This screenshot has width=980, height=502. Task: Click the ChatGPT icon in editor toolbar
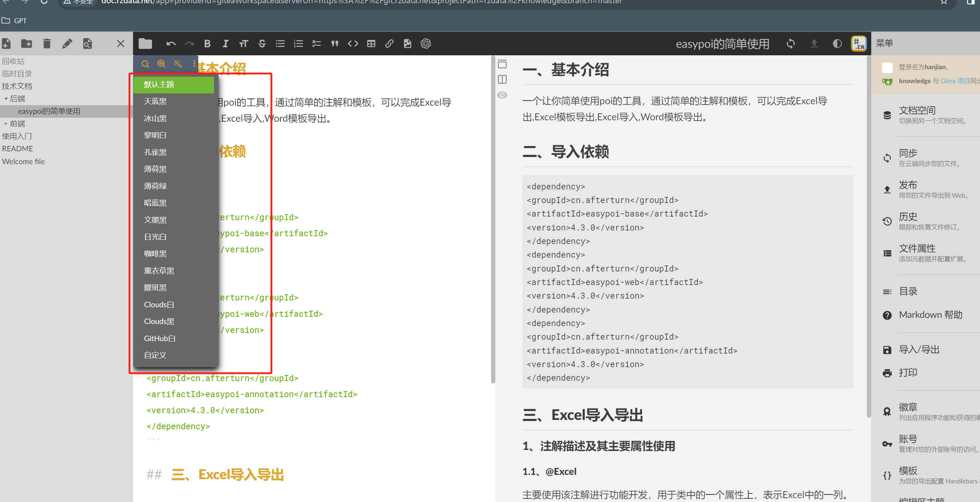[x=425, y=44]
